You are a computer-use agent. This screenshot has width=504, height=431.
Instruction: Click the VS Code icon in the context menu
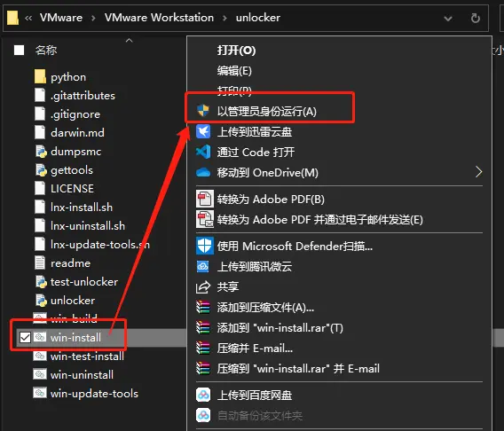203,152
